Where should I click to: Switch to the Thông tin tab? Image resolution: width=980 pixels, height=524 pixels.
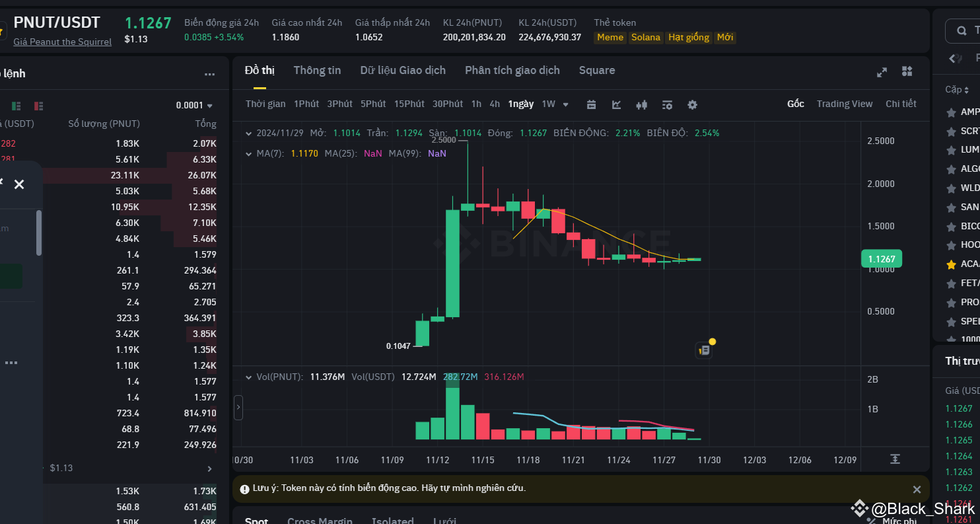pos(317,70)
